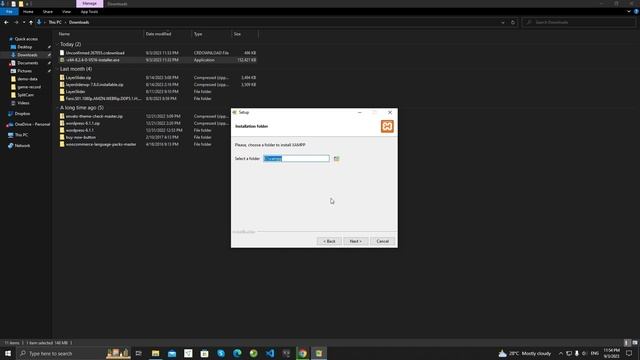This screenshot has height=360, width=640.
Task: Select the LayerSlider.zip file
Action: [x=78, y=78]
